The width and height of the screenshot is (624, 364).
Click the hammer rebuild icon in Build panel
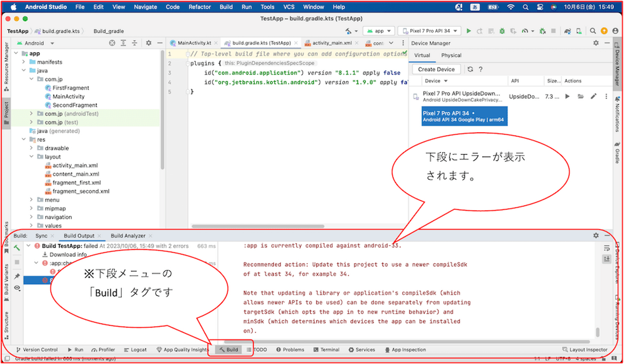tap(17, 248)
